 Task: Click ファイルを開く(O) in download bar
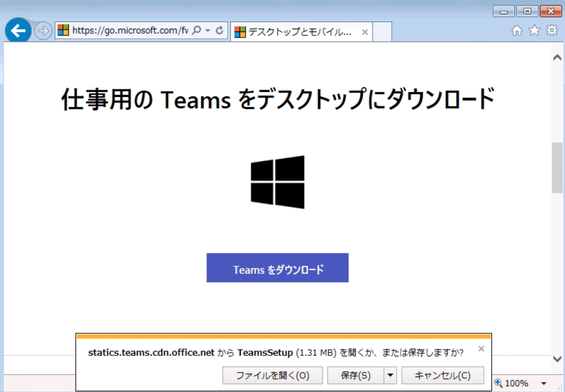pyautogui.click(x=273, y=375)
